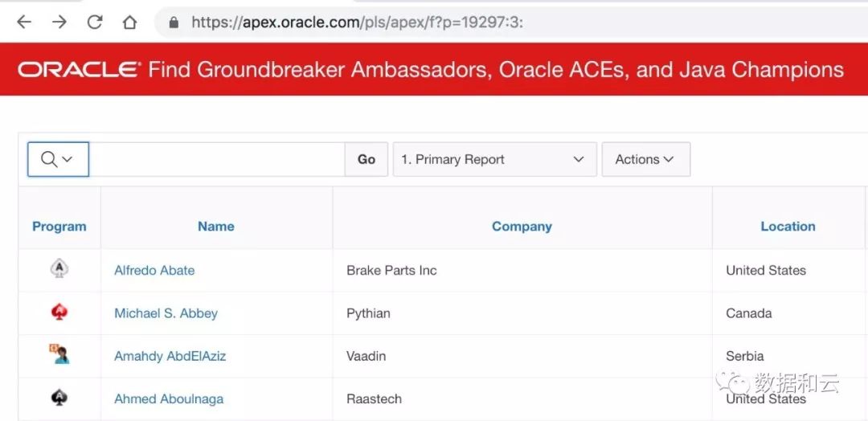Click Amahdy AbdElAziz's Groundbreaker Ambassador icon
This screenshot has width=868, height=421.
pyautogui.click(x=59, y=354)
